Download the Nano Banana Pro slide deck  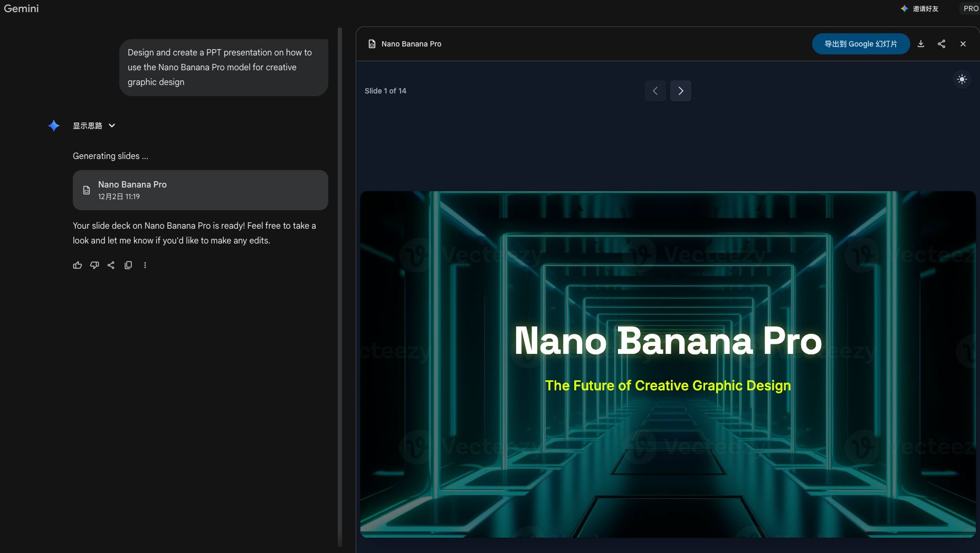(921, 44)
